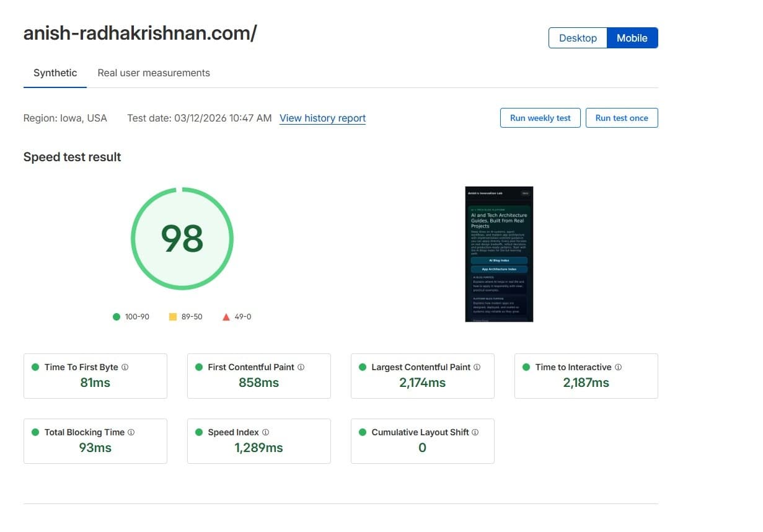Image resolution: width=763 pixels, height=532 pixels.
Task: Click the Speed Index label
Action: 234,432
